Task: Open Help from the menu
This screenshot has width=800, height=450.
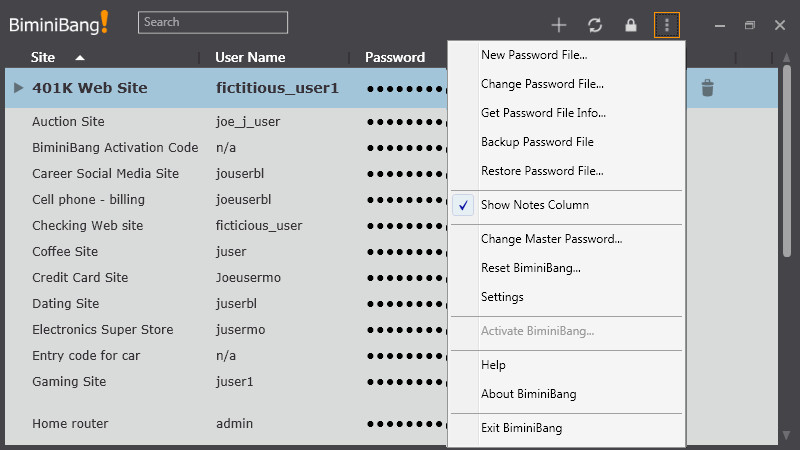Action: tap(493, 365)
